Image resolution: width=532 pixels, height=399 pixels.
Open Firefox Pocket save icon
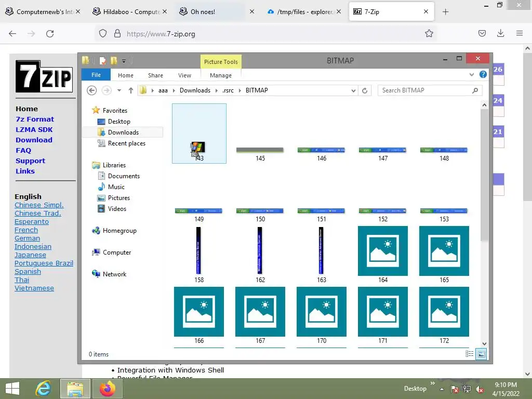point(482,33)
